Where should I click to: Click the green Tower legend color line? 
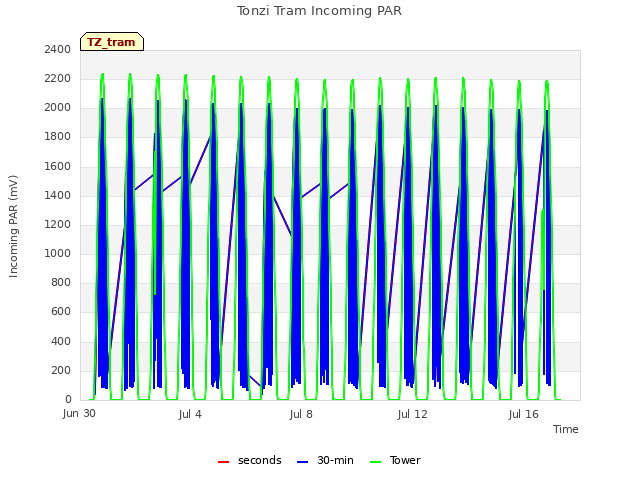(x=375, y=462)
